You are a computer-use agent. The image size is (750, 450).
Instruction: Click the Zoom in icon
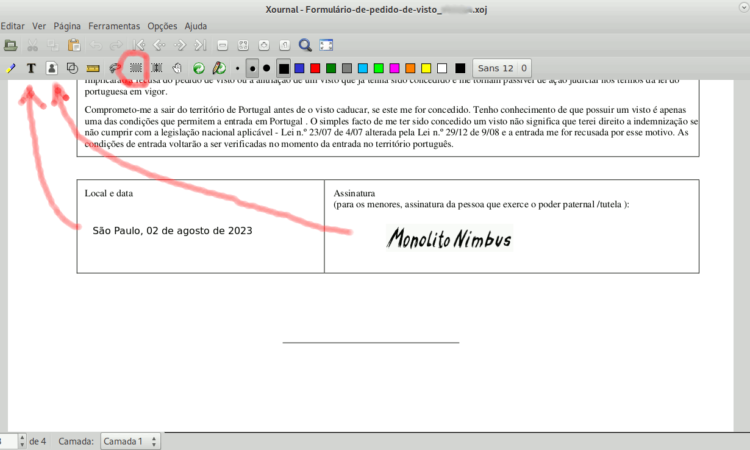pos(264,45)
